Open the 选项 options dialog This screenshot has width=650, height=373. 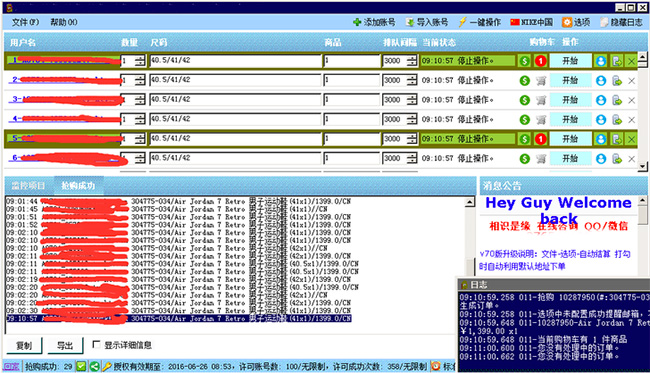point(576,22)
